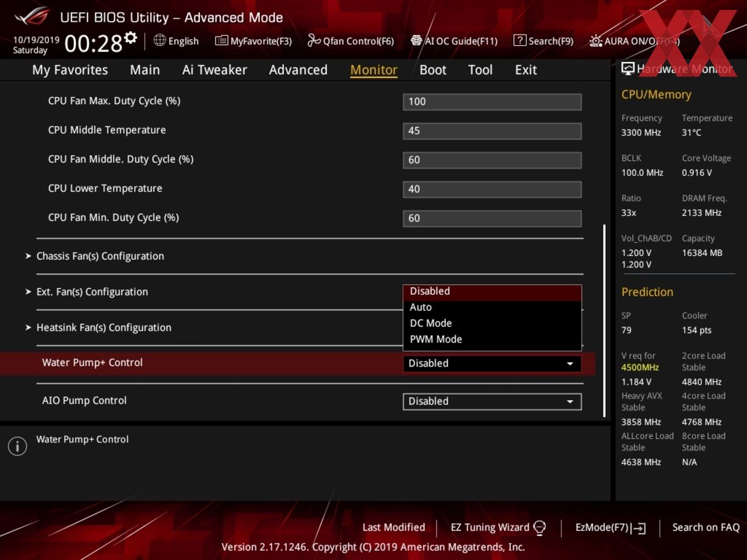The image size is (747, 560).
Task: Click the 4500MHz value
Action: click(x=640, y=367)
